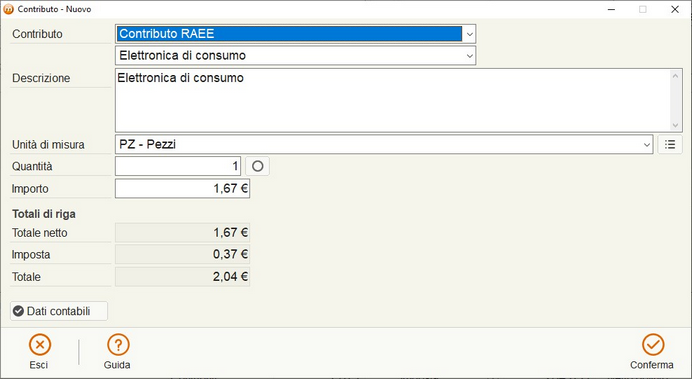
Task: Close the Contributo - Nuovo window
Action: click(675, 9)
